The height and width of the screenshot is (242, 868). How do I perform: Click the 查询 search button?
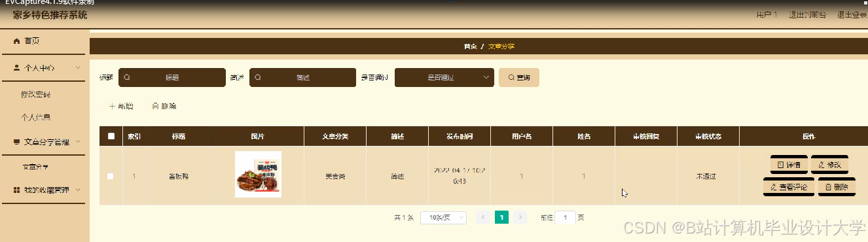[x=519, y=77]
